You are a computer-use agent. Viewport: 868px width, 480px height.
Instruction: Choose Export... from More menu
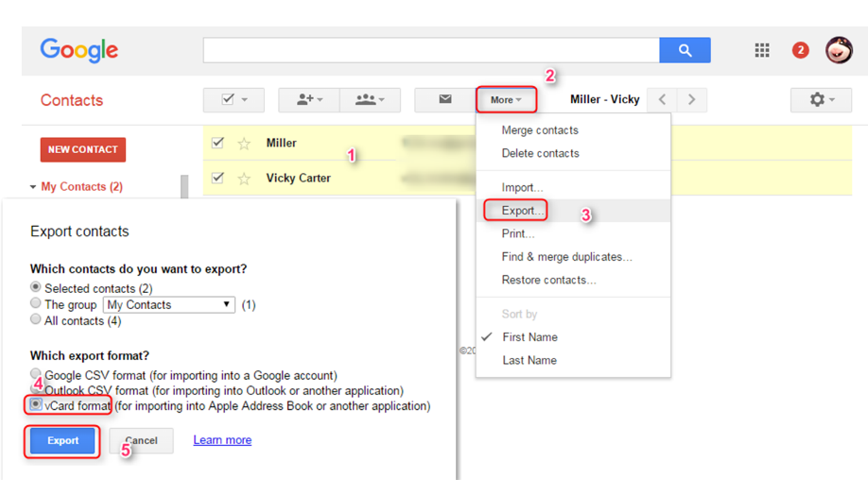[573, 211]
